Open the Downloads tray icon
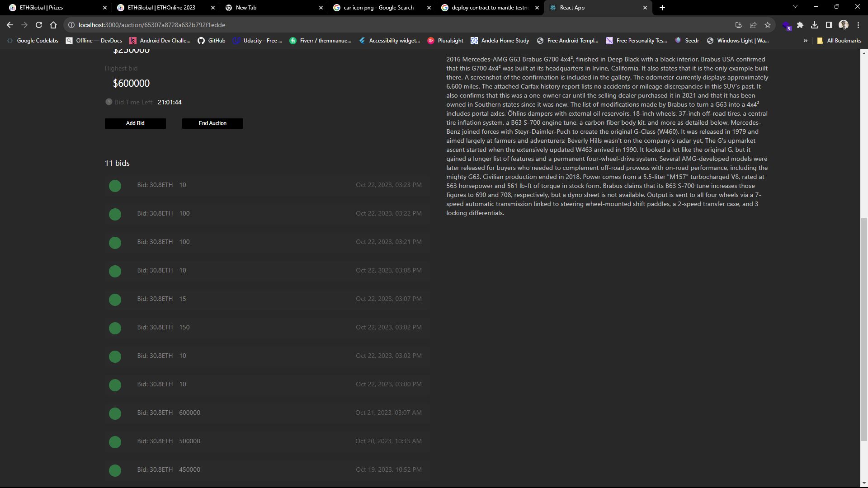This screenshot has height=488, width=868. 815,25
